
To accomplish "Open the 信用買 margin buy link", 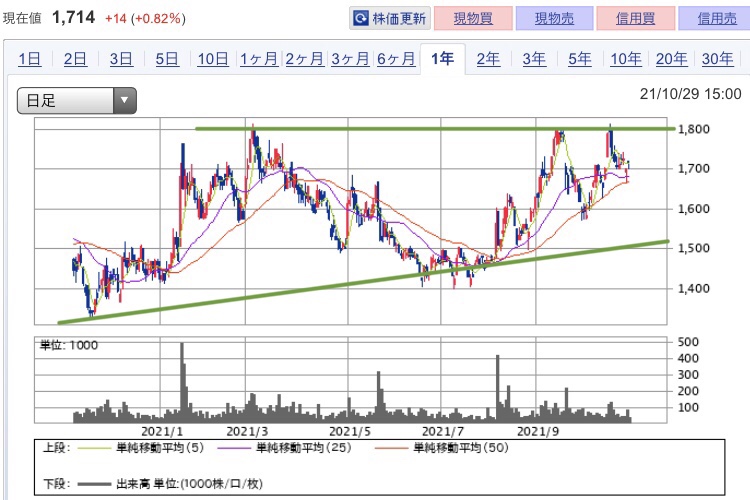I will (636, 18).
